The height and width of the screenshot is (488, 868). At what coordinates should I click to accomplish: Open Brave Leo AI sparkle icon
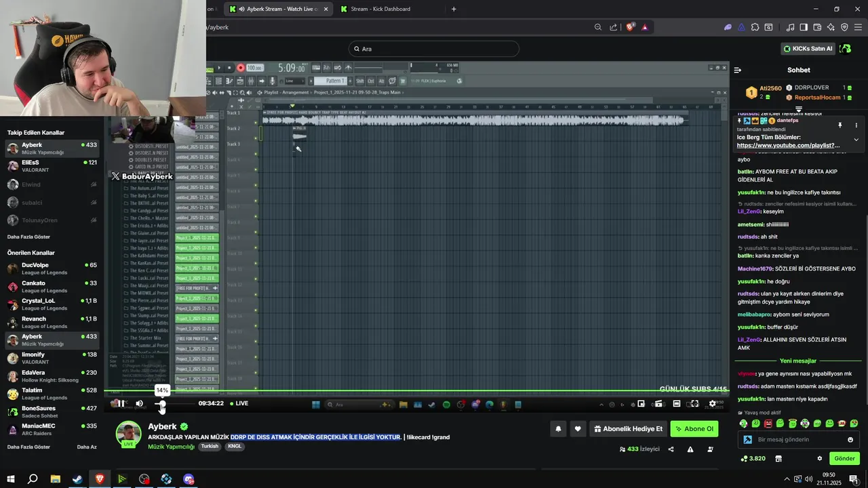[831, 27]
